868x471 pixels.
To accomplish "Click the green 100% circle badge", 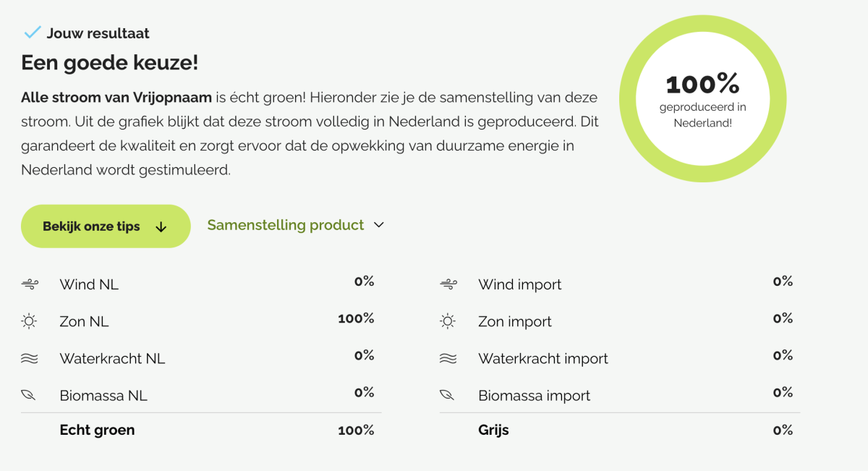I will pos(702,98).
